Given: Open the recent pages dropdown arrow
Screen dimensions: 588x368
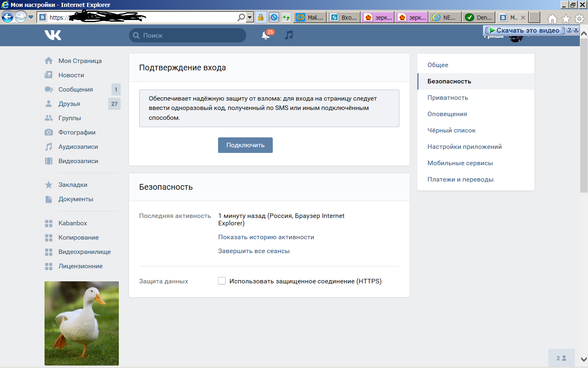Looking at the screenshot, I should pyautogui.click(x=31, y=17).
